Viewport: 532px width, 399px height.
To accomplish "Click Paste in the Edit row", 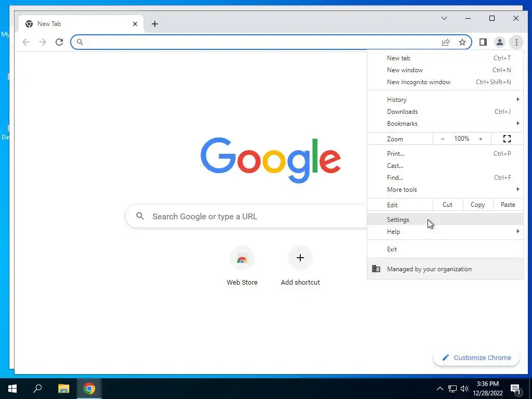I will 508,205.
